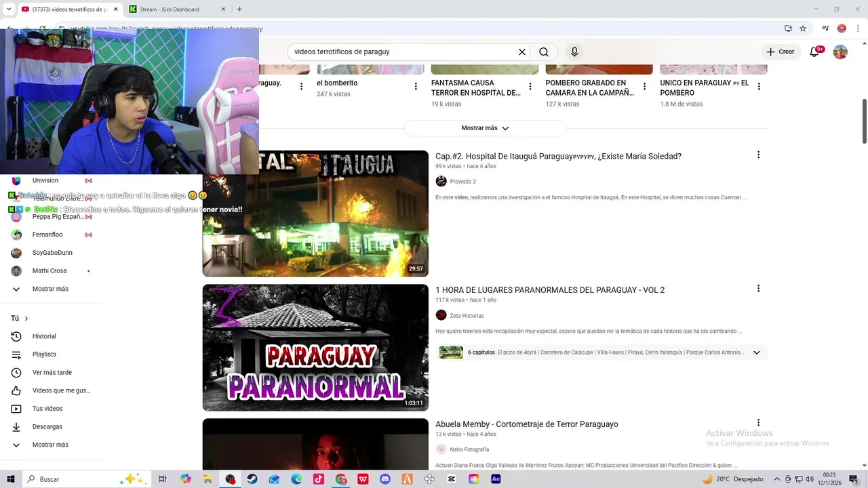Open Chrome three-dot menu

coord(857,28)
